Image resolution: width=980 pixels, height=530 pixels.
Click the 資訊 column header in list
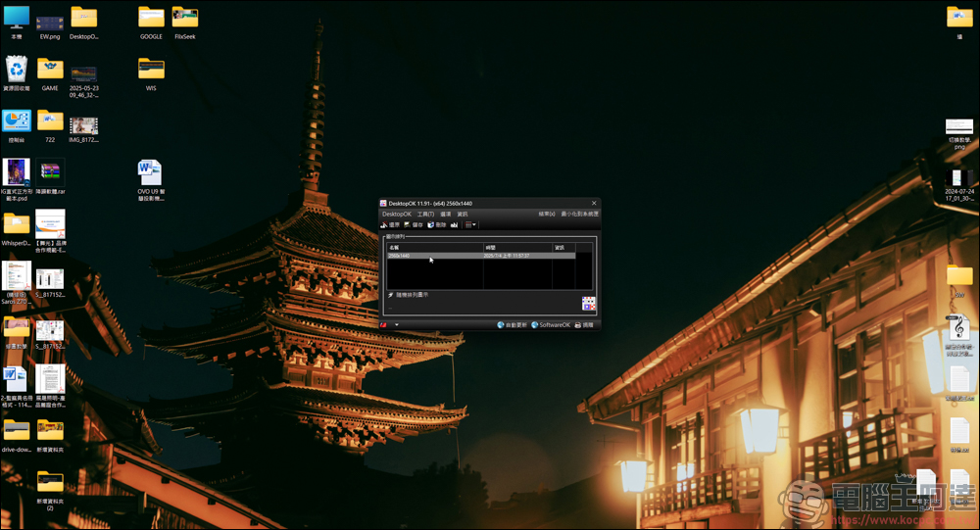pos(563,248)
